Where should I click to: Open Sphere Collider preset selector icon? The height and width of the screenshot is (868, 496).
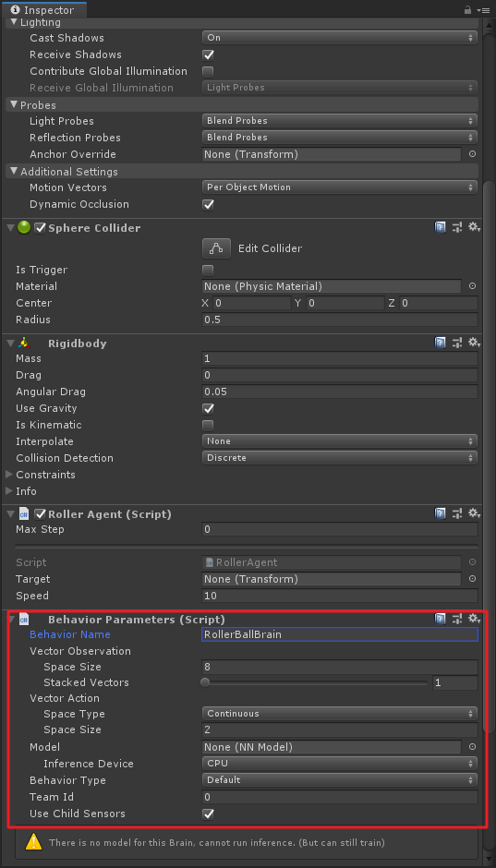tap(456, 227)
